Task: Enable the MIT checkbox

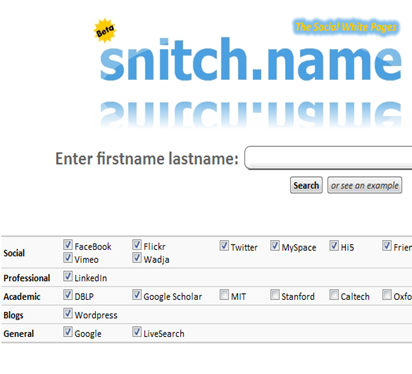Action: tap(224, 295)
